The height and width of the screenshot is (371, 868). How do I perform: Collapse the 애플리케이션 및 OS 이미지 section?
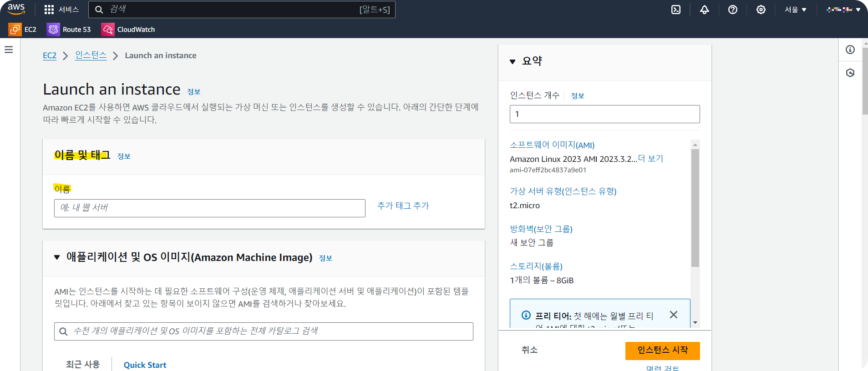click(x=57, y=257)
